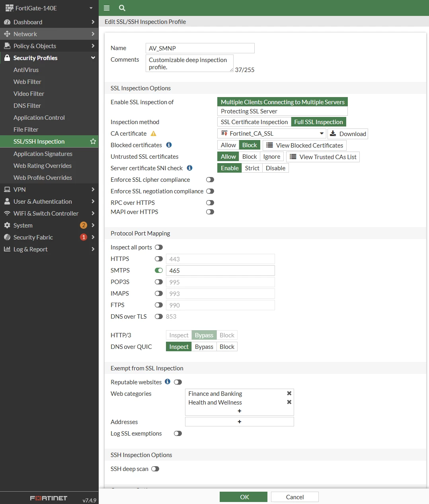Enable DNS over TLS toggle

pos(159,317)
